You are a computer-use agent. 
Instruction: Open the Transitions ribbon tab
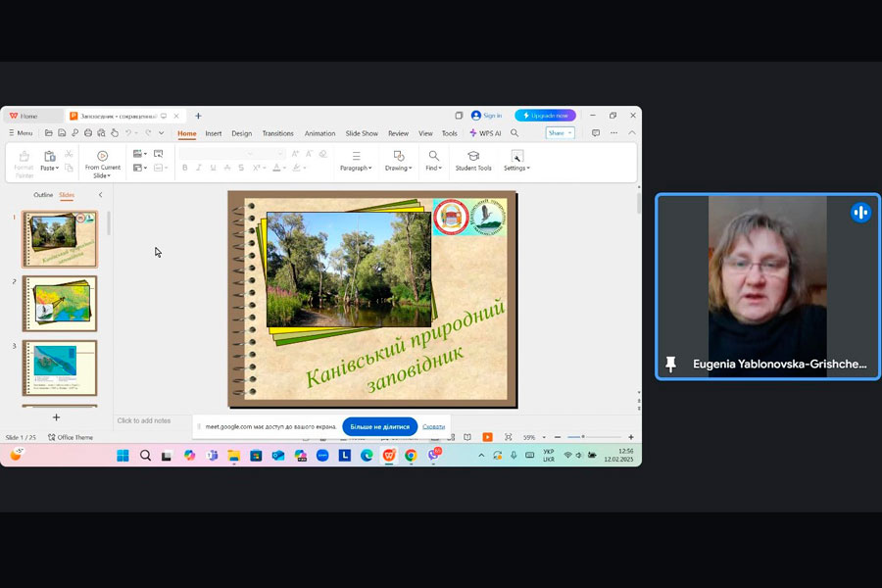click(x=277, y=133)
